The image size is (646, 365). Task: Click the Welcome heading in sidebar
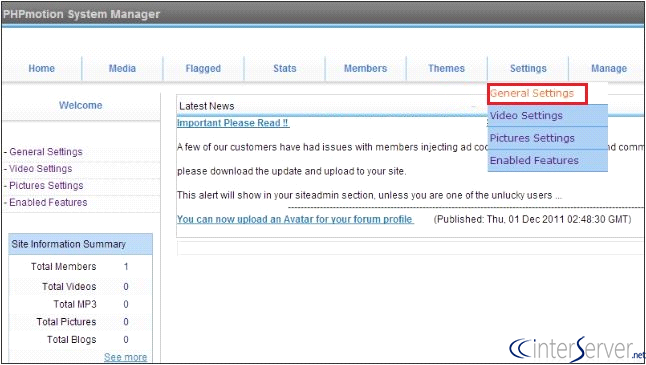coord(80,105)
